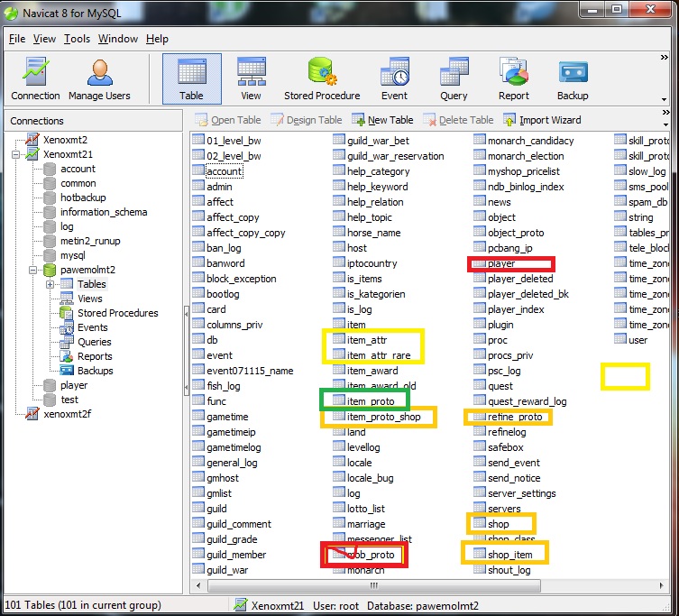Collapse the Xenoxmt21 connection node
679x616 pixels.
(16, 154)
